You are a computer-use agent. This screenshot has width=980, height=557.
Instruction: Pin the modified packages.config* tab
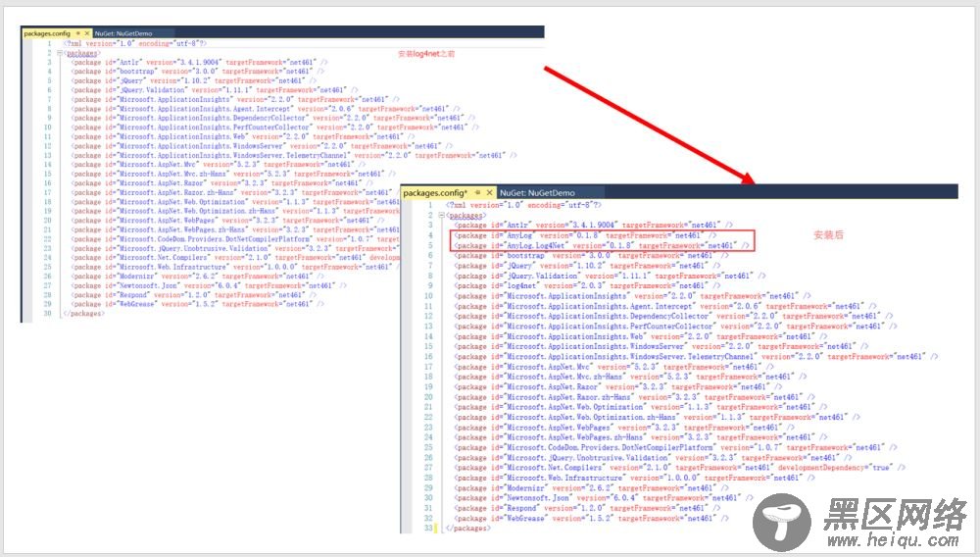pyautogui.click(x=478, y=192)
